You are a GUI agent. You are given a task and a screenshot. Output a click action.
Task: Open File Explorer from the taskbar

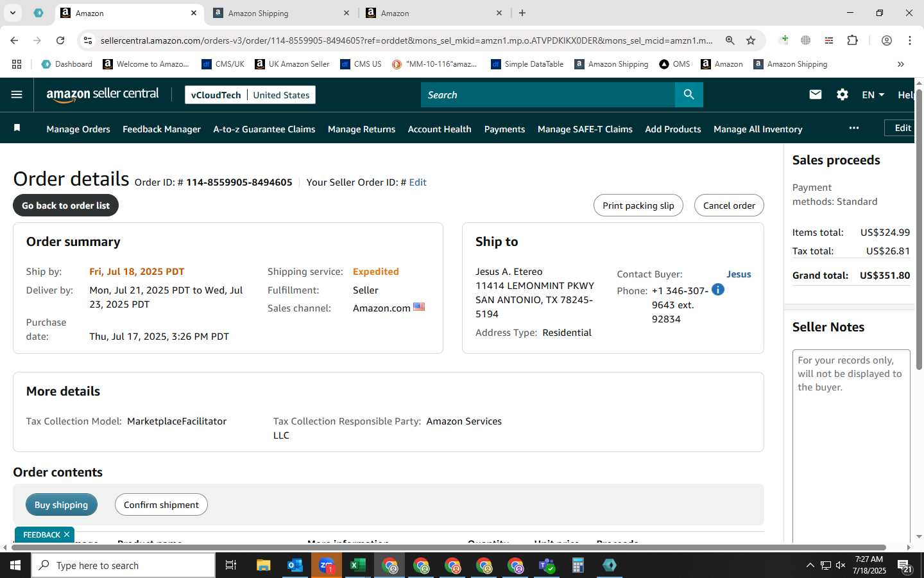(263, 565)
